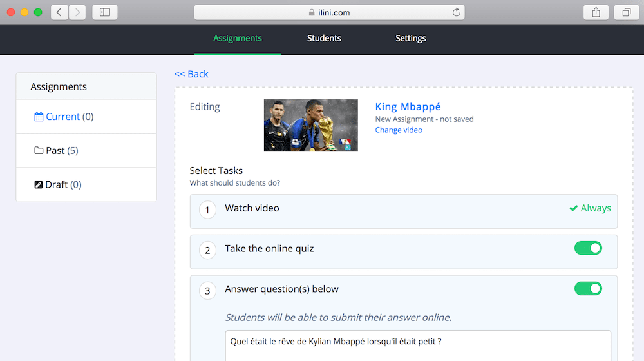Viewport: 644px width, 361px height.
Task: Reload the page with the refresh icon
Action: pyautogui.click(x=457, y=12)
